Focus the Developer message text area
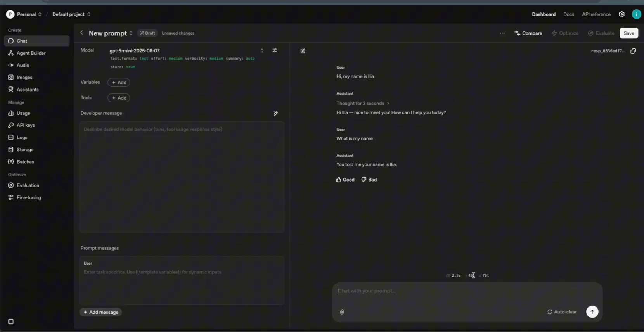The image size is (644, 332). click(182, 177)
